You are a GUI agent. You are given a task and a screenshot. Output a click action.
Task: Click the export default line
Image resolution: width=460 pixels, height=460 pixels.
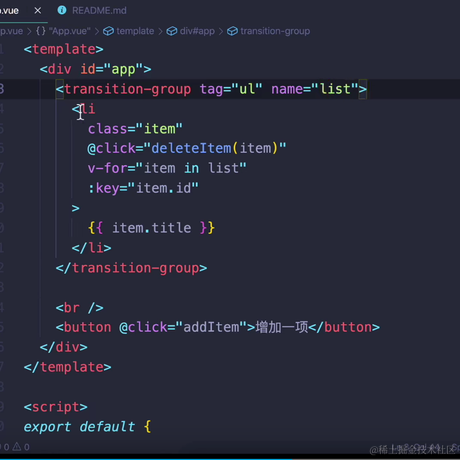pyautogui.click(x=87, y=427)
